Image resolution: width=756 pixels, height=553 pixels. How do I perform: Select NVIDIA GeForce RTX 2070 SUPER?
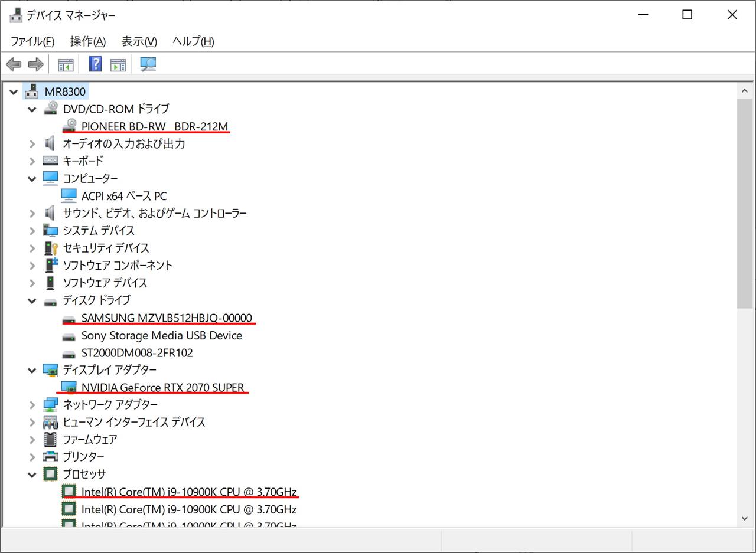tap(162, 387)
